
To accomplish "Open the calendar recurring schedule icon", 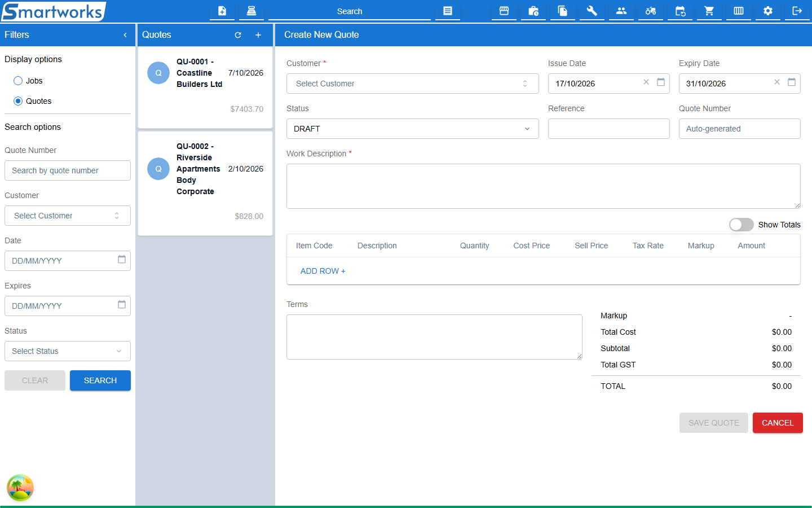I will [680, 11].
